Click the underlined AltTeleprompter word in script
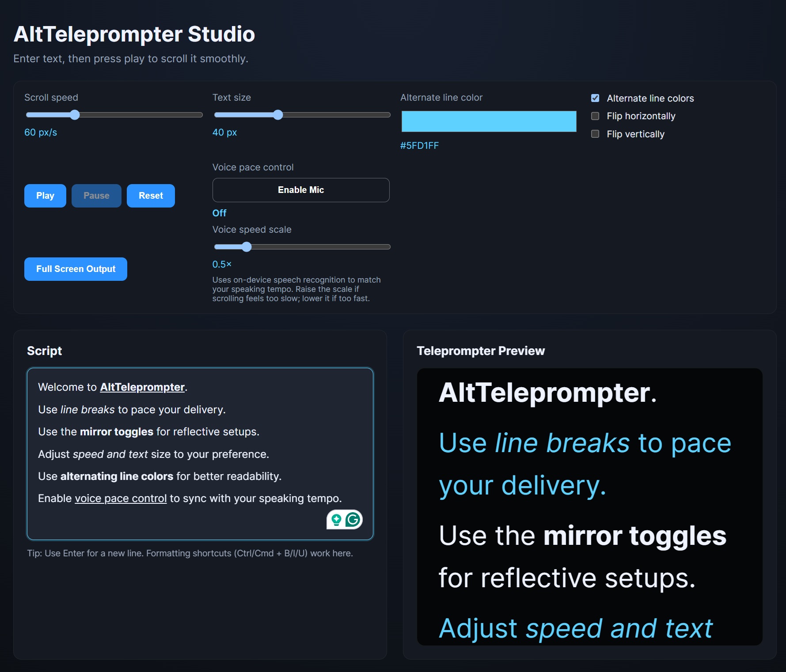The width and height of the screenshot is (786, 672). (142, 387)
